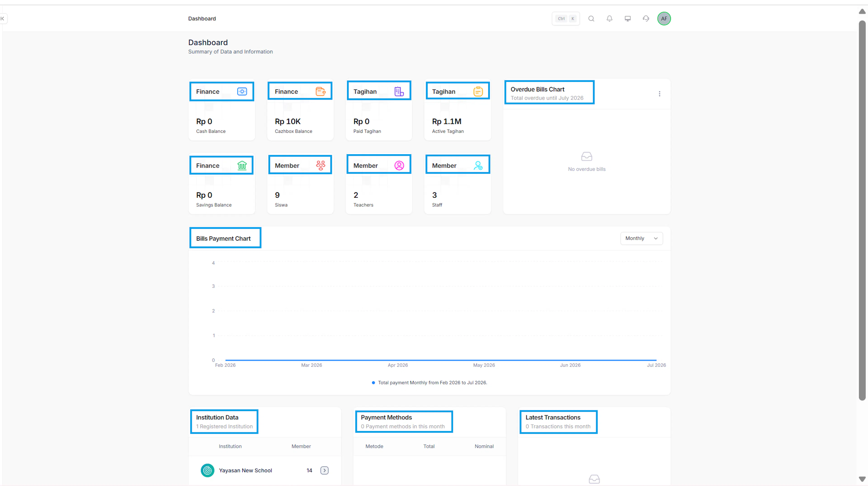Image resolution: width=868 pixels, height=486 pixels.
Task: Open the notifications bell
Action: [x=609, y=19]
